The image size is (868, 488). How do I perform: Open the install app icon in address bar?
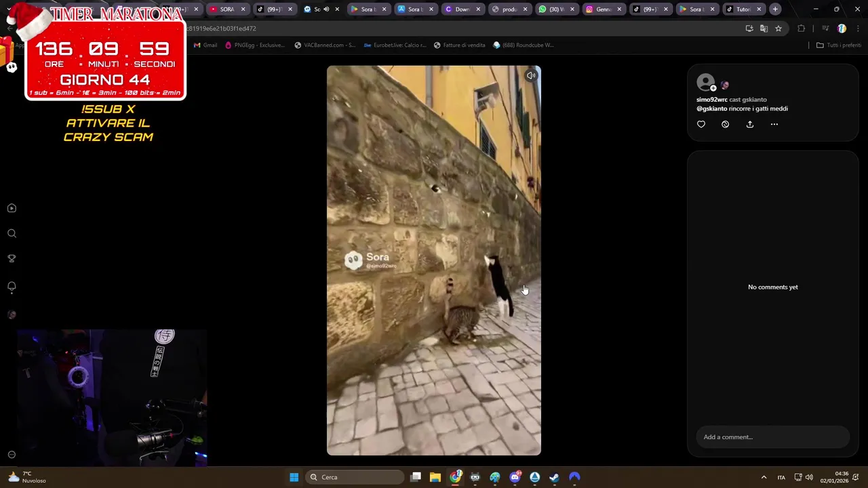coord(749,28)
